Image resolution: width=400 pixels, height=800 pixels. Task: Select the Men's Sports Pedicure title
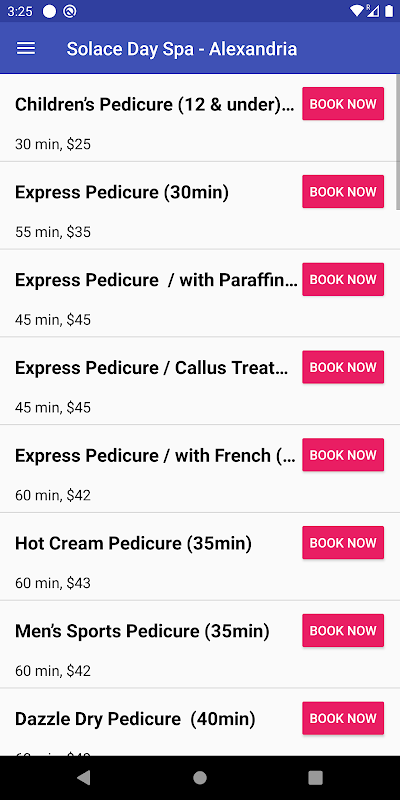point(142,631)
